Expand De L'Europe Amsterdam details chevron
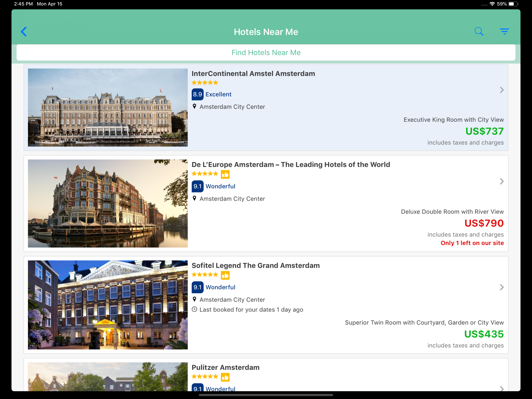 click(x=501, y=181)
